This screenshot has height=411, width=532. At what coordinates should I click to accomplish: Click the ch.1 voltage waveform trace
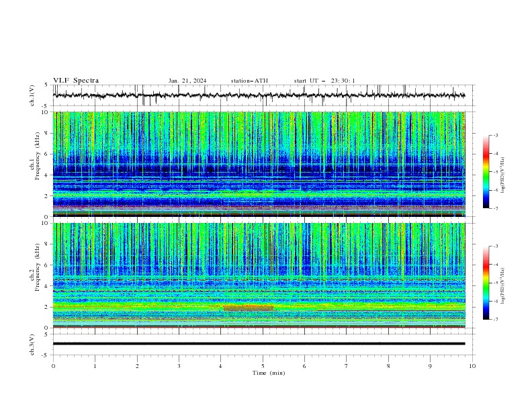(259, 95)
